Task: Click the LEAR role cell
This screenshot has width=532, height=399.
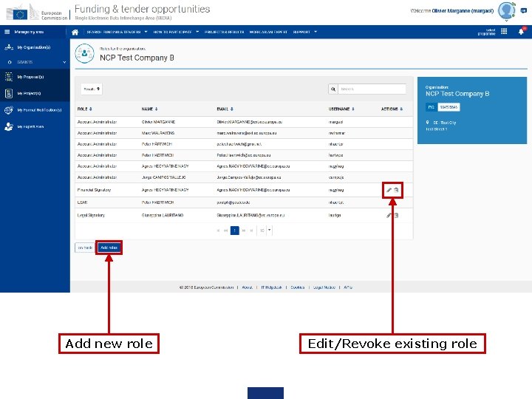Action: point(83,202)
